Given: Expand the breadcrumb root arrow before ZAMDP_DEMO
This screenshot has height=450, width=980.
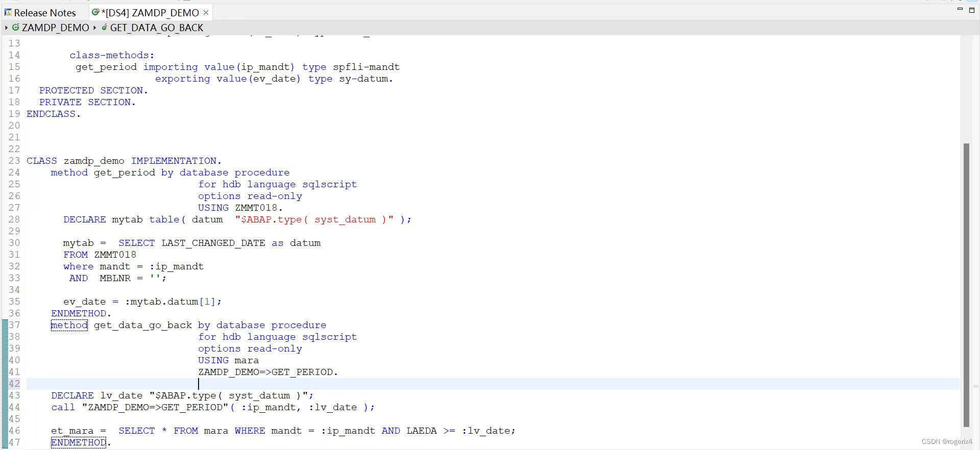Looking at the screenshot, I should point(6,28).
